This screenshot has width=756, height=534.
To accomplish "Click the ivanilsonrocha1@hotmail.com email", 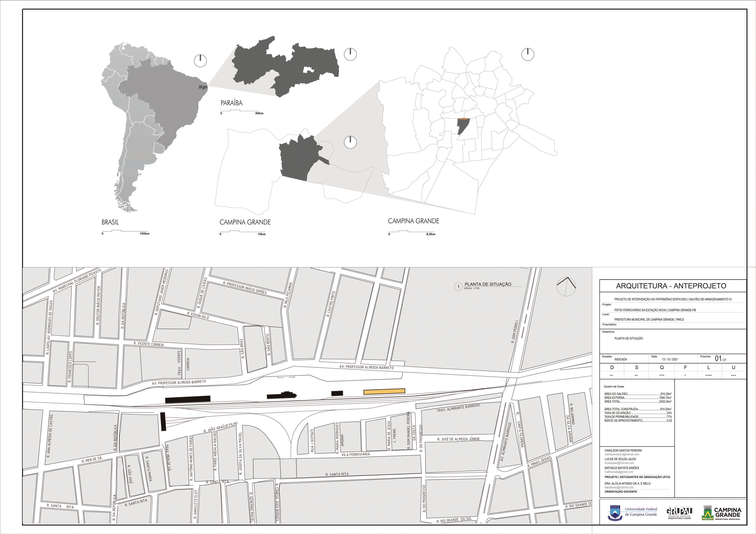I will (622, 454).
